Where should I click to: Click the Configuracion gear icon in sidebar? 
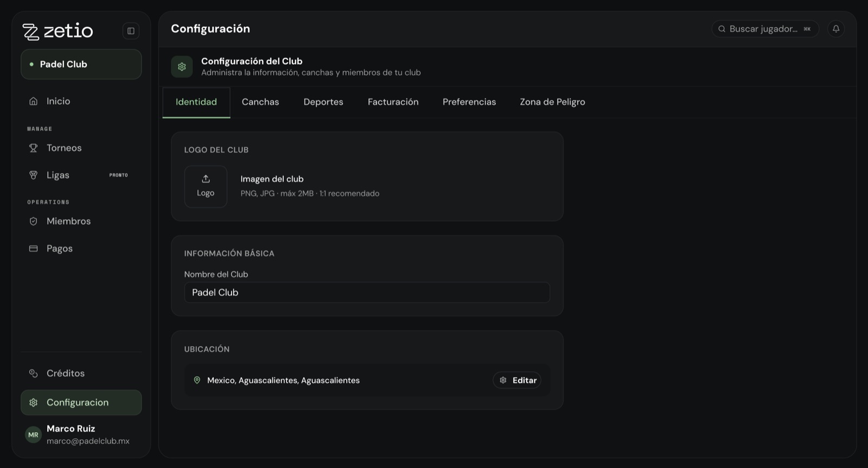(x=34, y=403)
